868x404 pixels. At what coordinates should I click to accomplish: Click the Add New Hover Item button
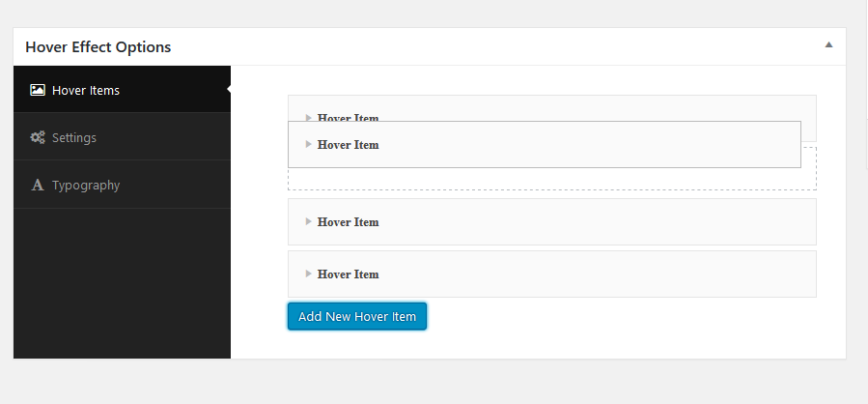click(x=357, y=316)
